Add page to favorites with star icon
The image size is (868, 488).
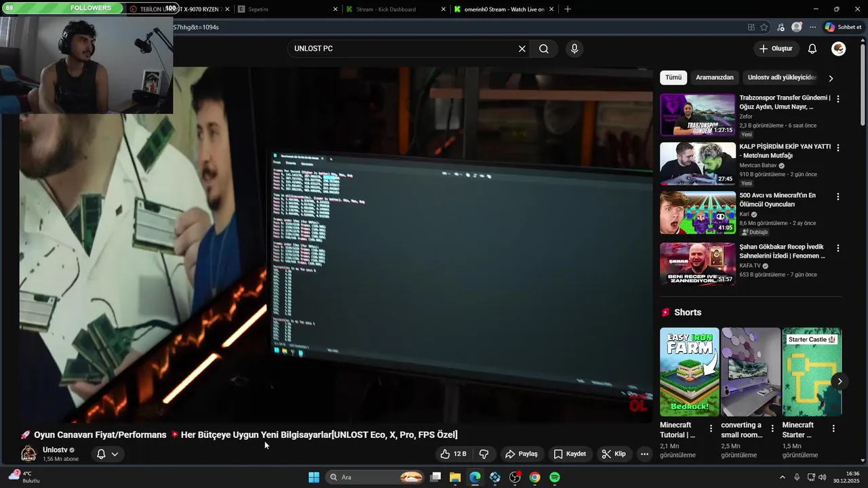(764, 27)
